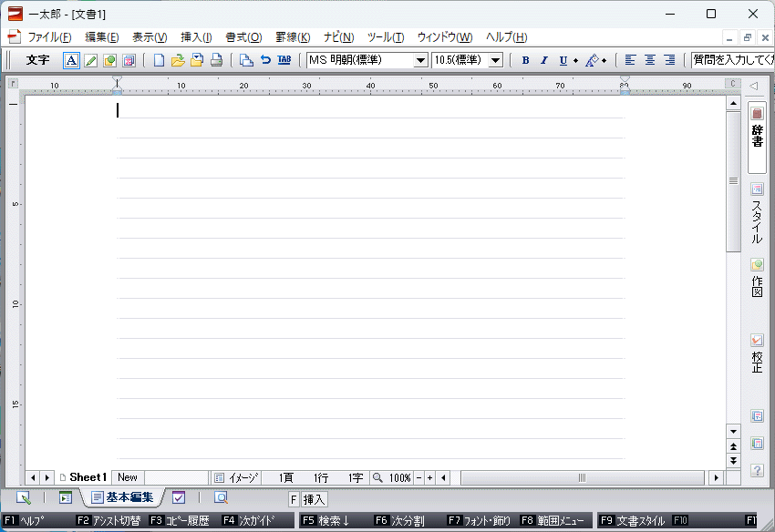Viewport: 775px width, 532px height.
Task: Save the document with the save icon
Action: pos(197,60)
